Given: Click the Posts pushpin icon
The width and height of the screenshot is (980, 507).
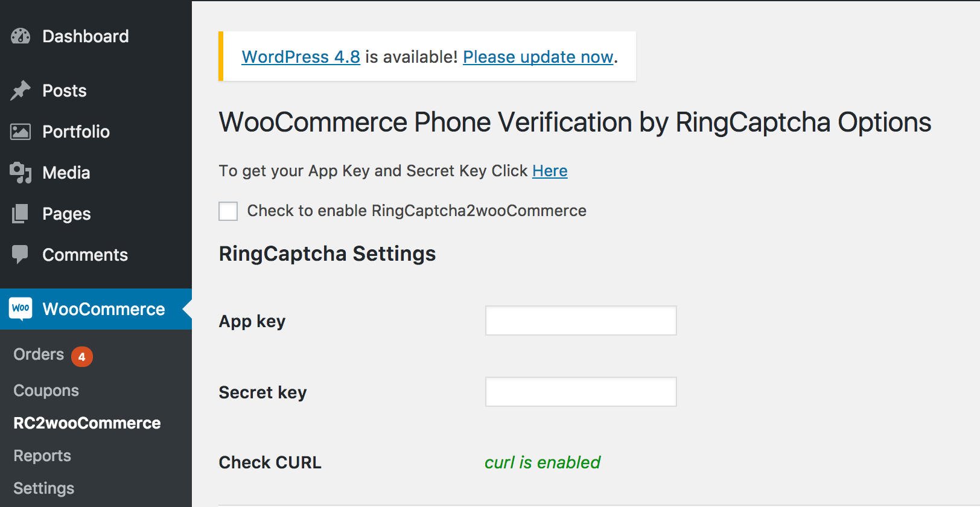Looking at the screenshot, I should (21, 91).
